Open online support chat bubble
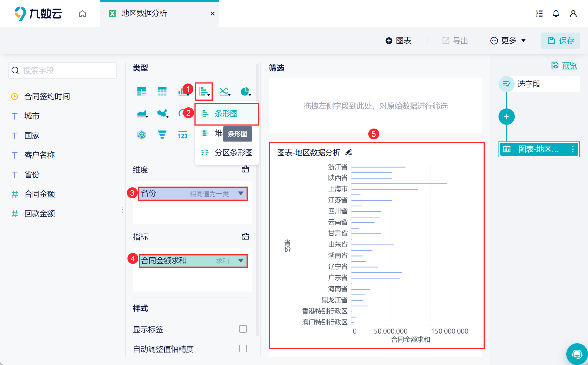 coord(577,354)
